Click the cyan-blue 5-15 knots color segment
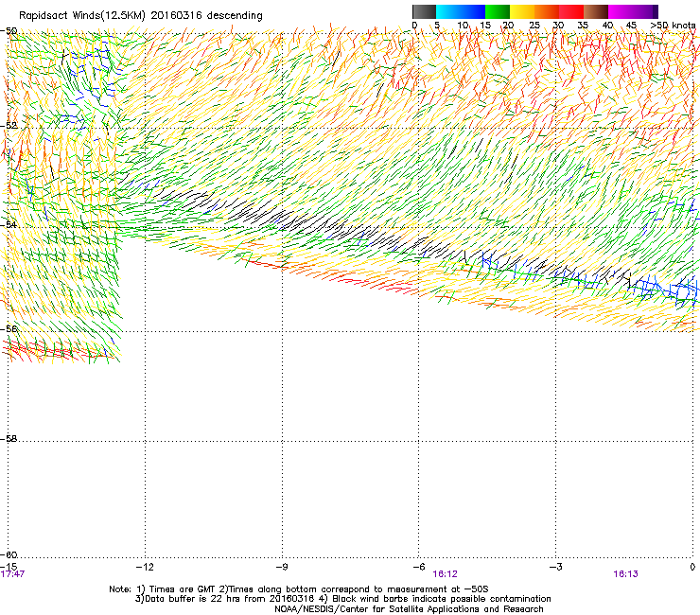The width and height of the screenshot is (700, 615). point(461,11)
